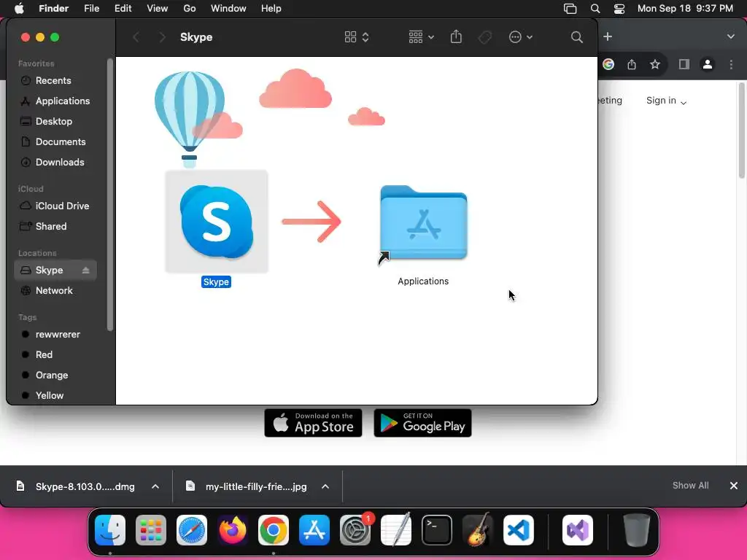Open System Settings from the Dock
The width and height of the screenshot is (747, 560).
pyautogui.click(x=355, y=530)
